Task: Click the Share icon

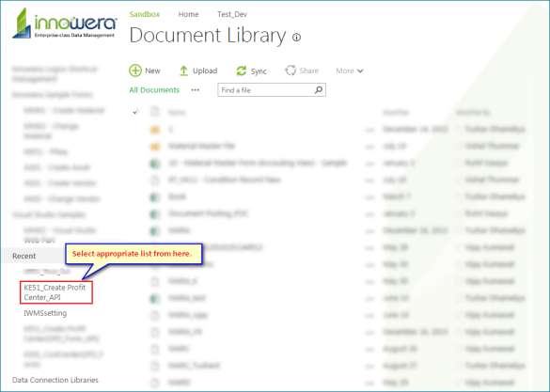Action: 291,71
